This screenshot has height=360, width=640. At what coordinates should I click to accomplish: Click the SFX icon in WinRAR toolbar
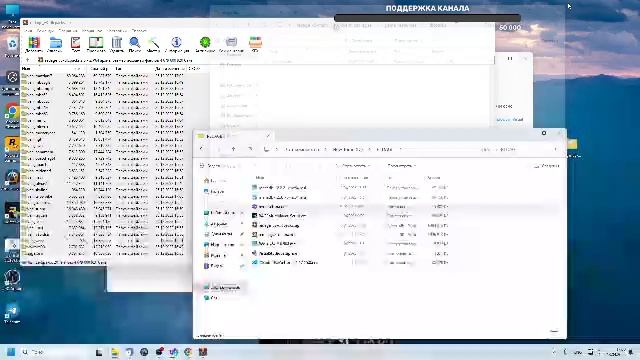(x=255, y=44)
